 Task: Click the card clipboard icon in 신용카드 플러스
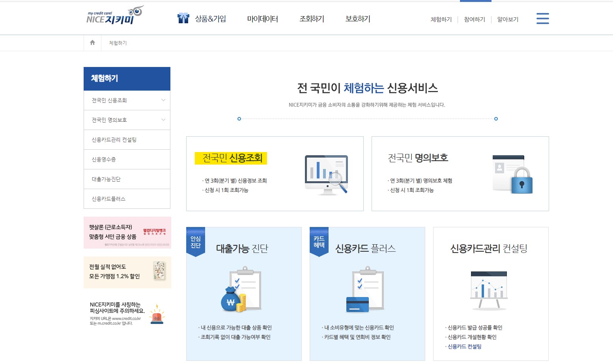pyautogui.click(x=365, y=290)
